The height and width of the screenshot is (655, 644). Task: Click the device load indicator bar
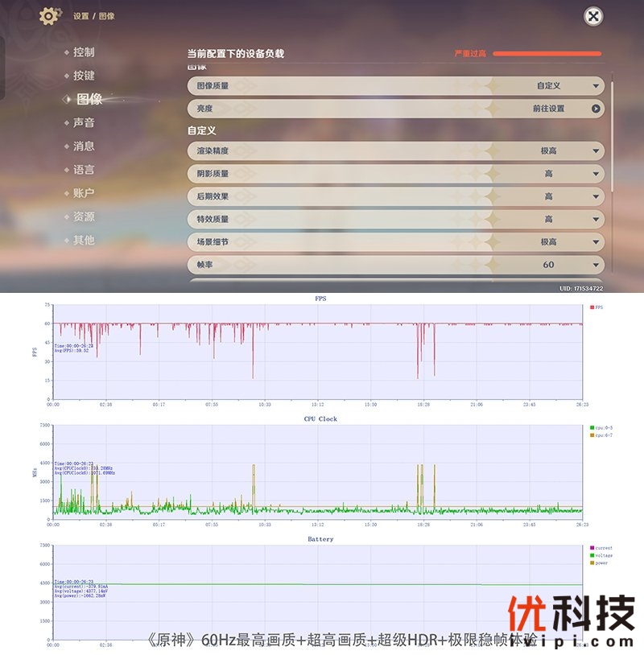[547, 54]
